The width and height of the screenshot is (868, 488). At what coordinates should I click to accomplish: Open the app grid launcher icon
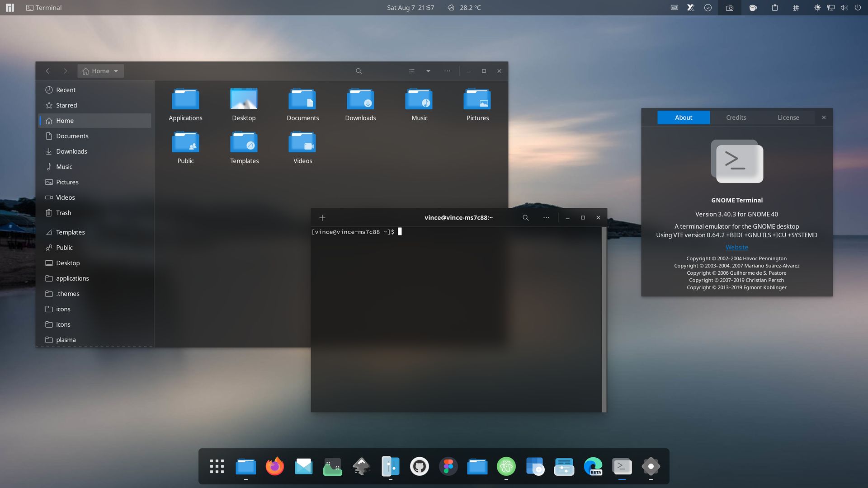(217, 466)
